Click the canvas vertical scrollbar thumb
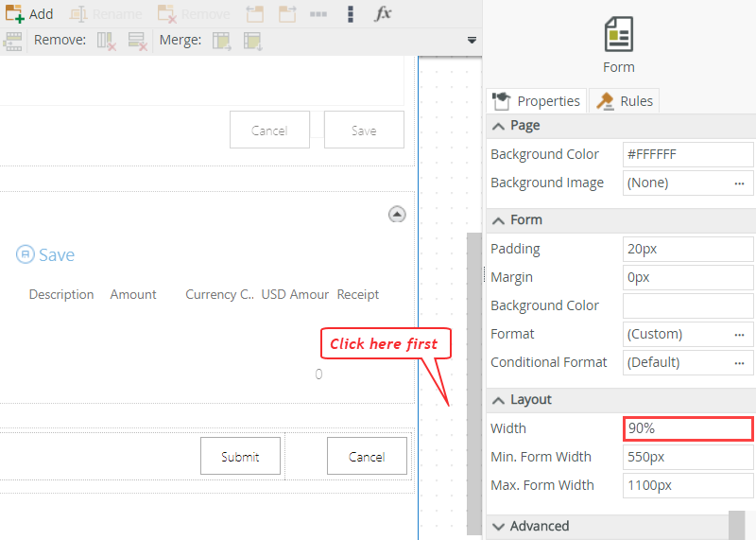This screenshot has width=756, height=540. pos(474,384)
